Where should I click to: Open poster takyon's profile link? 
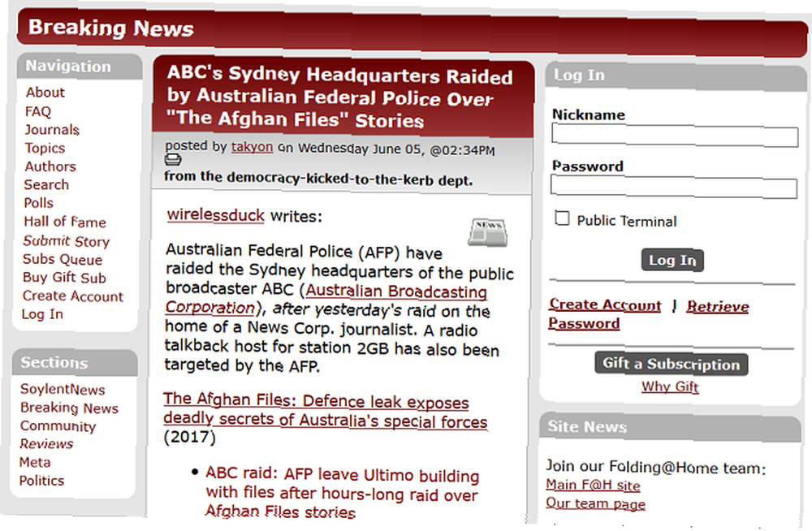(252, 147)
